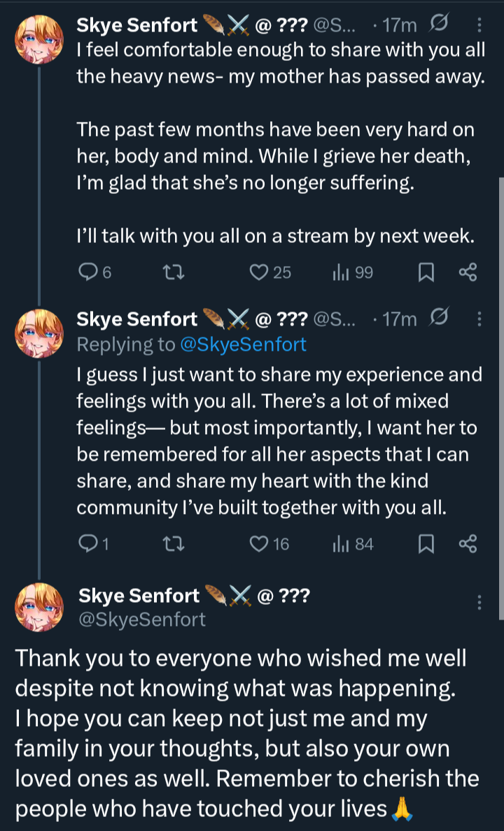Screen dimensions: 504x831
Task: View analytics showing 84 views
Action: coord(341,543)
